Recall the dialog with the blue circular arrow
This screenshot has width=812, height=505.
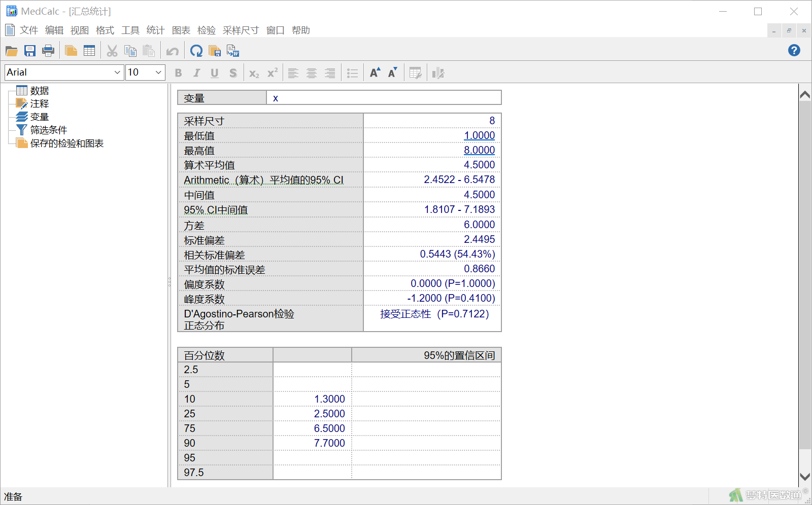point(196,51)
